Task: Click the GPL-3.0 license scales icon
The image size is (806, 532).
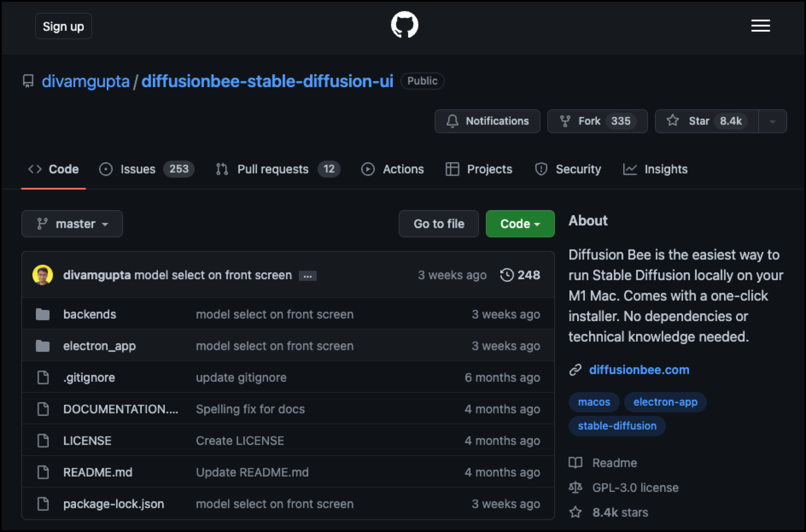Action: (576, 488)
